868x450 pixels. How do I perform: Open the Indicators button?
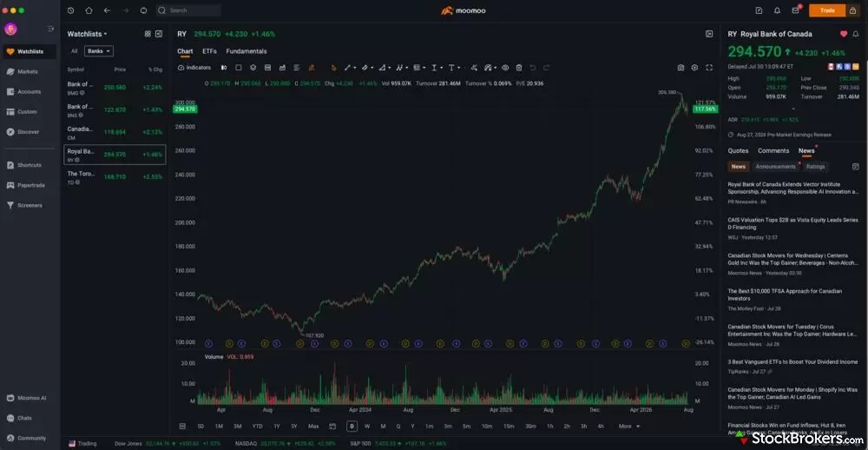pyautogui.click(x=194, y=68)
